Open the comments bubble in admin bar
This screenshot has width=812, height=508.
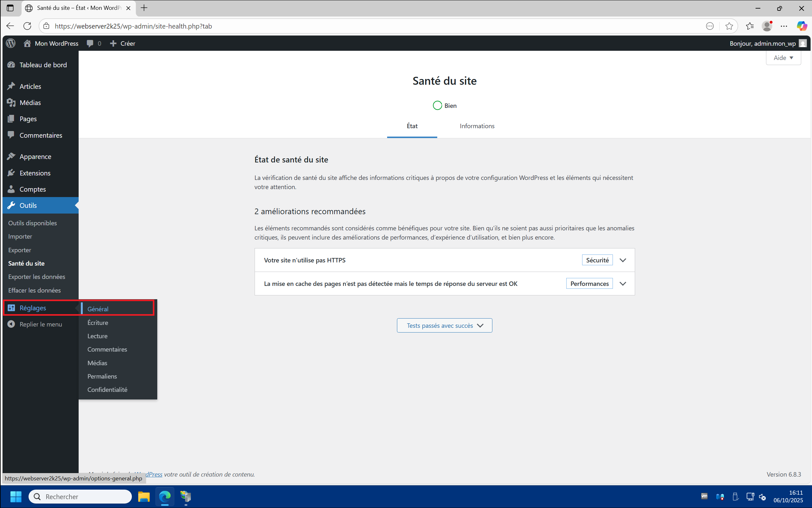click(x=90, y=43)
